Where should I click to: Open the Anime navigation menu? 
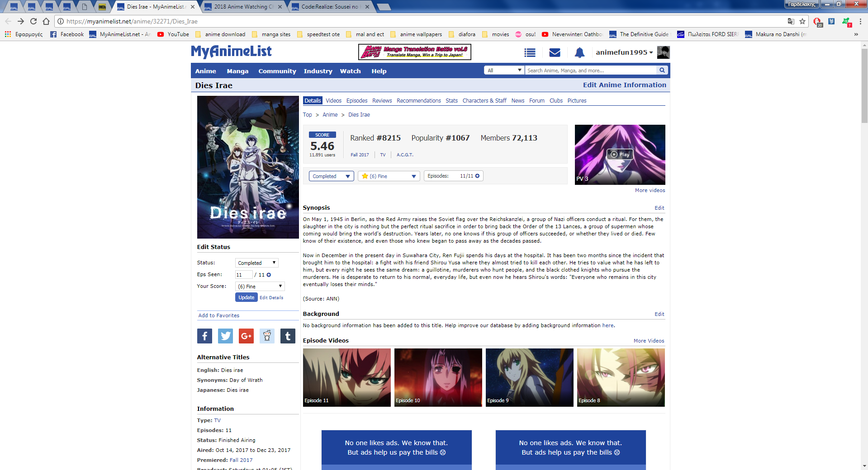[x=205, y=71]
